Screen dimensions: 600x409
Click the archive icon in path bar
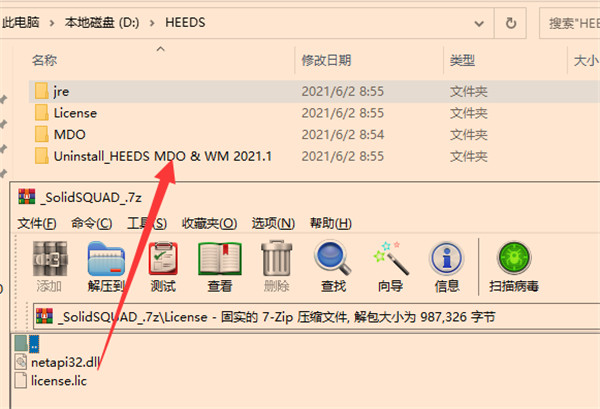click(44, 316)
